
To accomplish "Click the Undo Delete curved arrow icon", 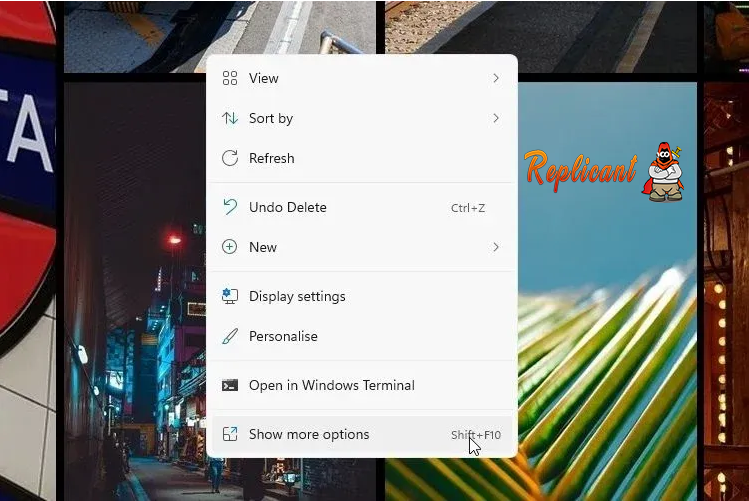I will tap(230, 207).
